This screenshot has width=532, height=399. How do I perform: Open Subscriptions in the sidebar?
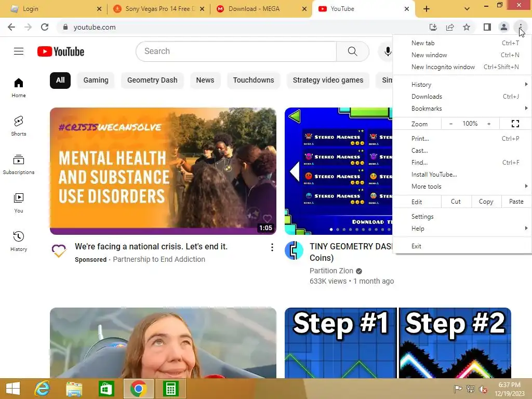[x=19, y=164]
